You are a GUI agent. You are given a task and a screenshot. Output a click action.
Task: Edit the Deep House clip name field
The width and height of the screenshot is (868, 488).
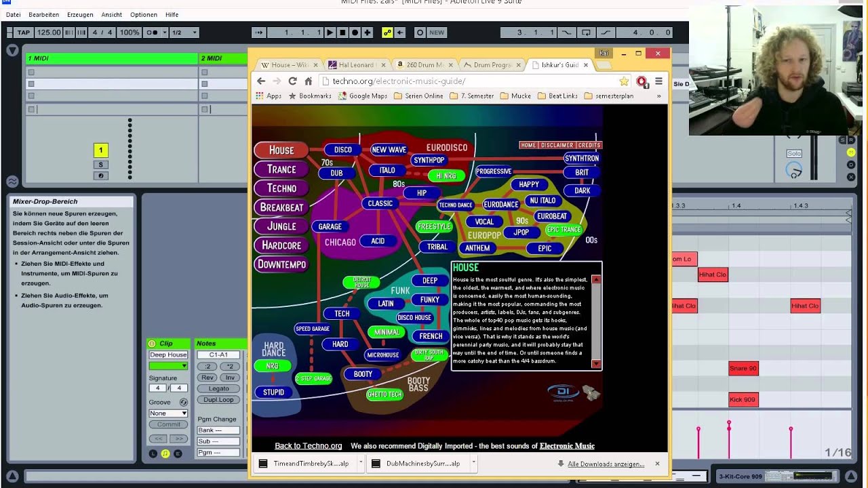pos(168,354)
